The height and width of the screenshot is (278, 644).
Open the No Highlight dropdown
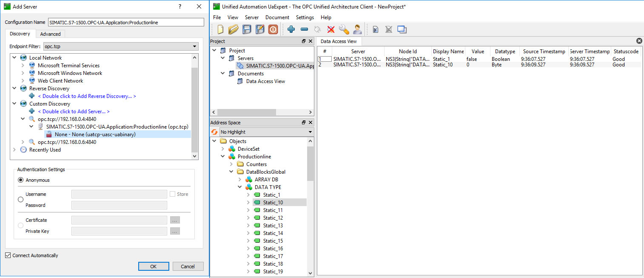(x=267, y=132)
